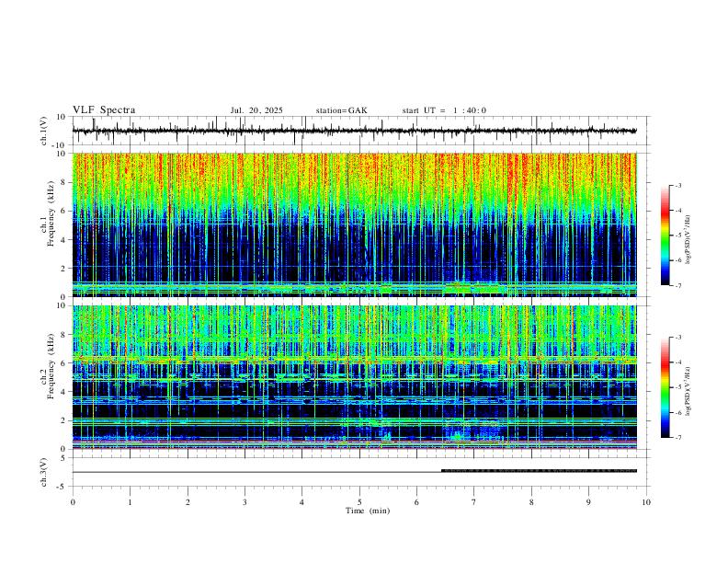The height and width of the screenshot is (563, 728).
Task: Click the log(PSD) label beside the ch.2 colorbar
Action: (x=688, y=391)
